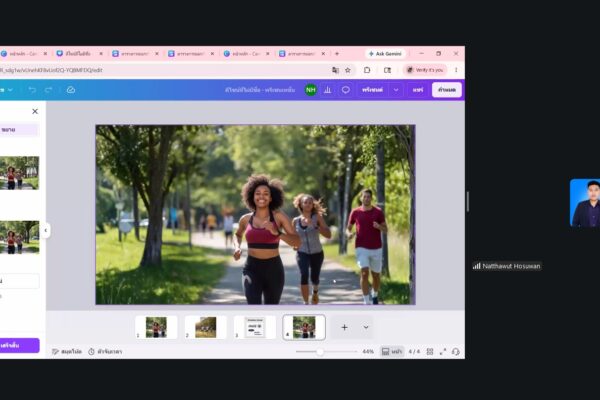Select the first generated runners image result
Image resolution: width=600 pixels, height=400 pixels.
pyautogui.click(x=19, y=173)
